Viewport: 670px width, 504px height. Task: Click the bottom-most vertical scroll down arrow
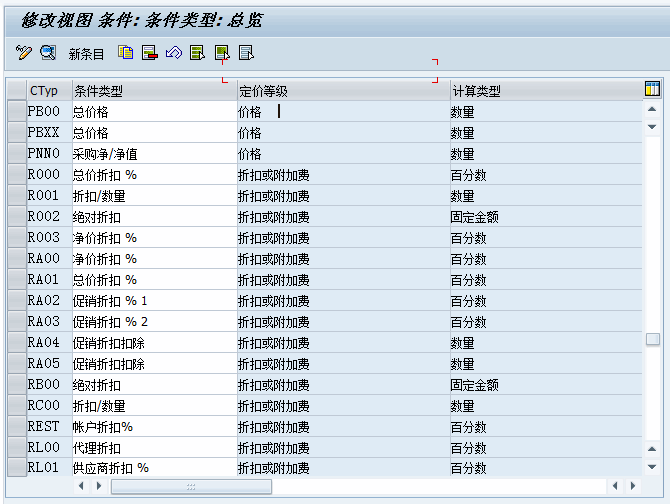(x=652, y=466)
